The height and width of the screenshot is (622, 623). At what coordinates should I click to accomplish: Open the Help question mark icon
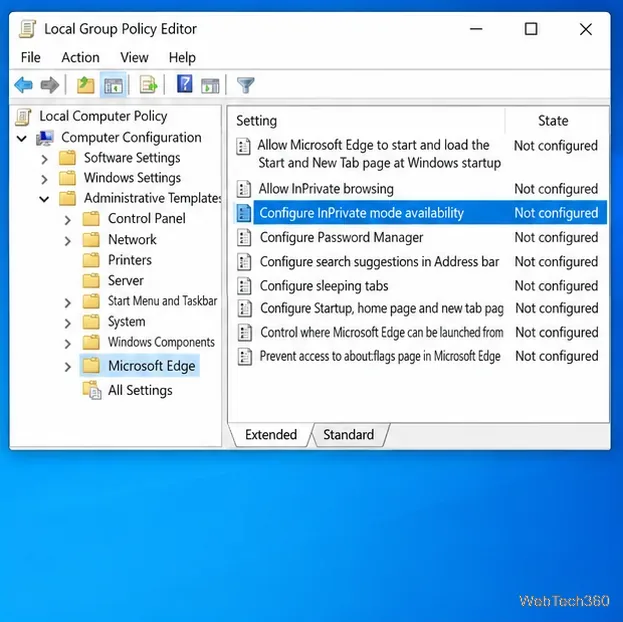click(x=184, y=84)
